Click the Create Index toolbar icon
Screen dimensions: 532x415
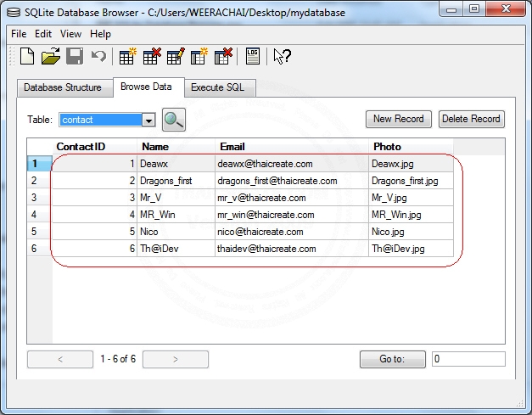click(x=199, y=56)
